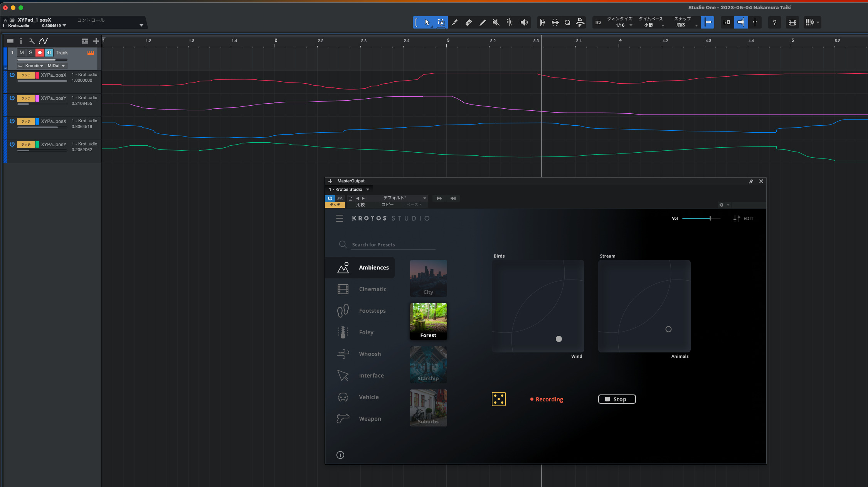The image size is (868, 487).
Task: Toggle show automation curve icon
Action: coord(43,41)
